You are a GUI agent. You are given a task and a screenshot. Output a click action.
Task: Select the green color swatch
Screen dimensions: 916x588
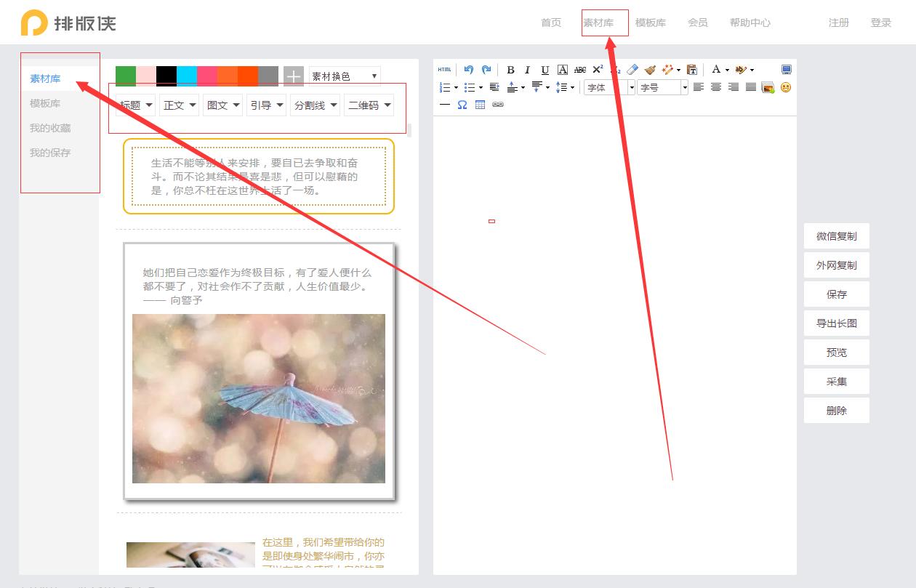tap(125, 75)
